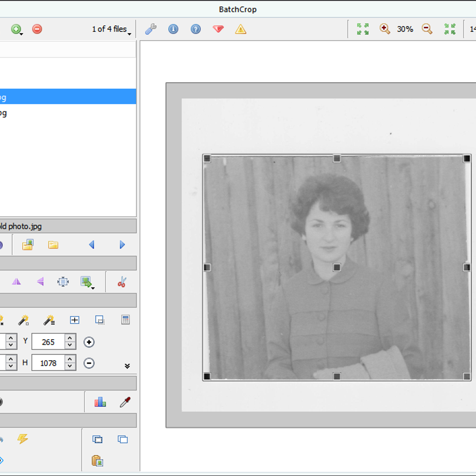
Task: Open the histogram bar chart tool
Action: click(x=100, y=402)
